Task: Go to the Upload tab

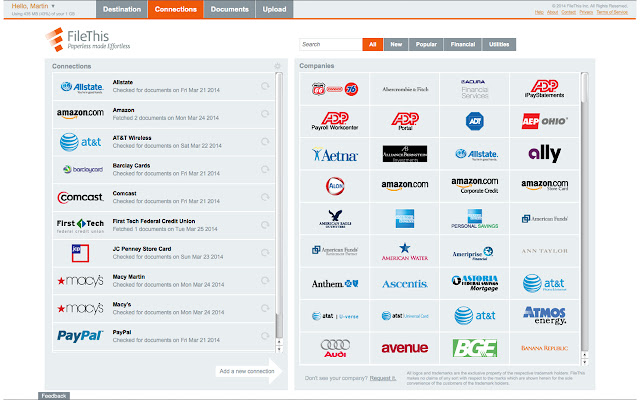Action: (x=274, y=9)
